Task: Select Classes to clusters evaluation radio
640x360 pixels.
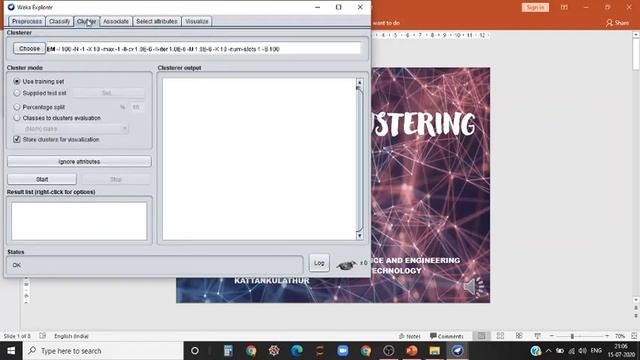Action: coord(17,118)
